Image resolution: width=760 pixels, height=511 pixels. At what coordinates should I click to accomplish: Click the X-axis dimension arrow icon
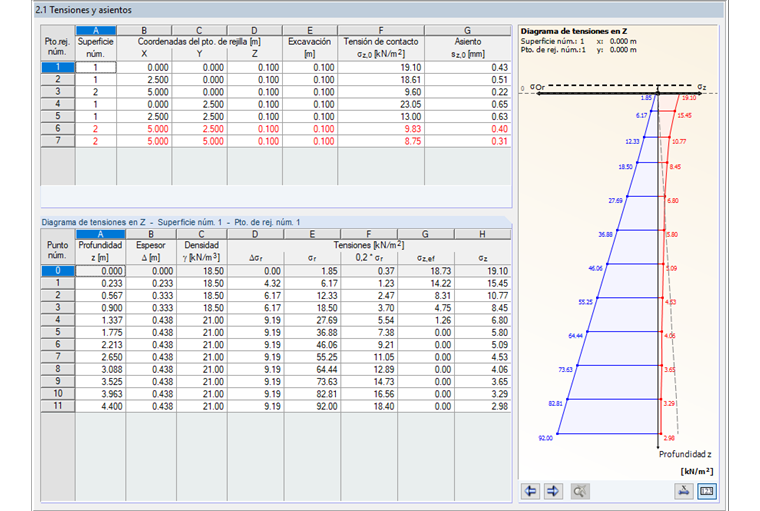coord(684,491)
